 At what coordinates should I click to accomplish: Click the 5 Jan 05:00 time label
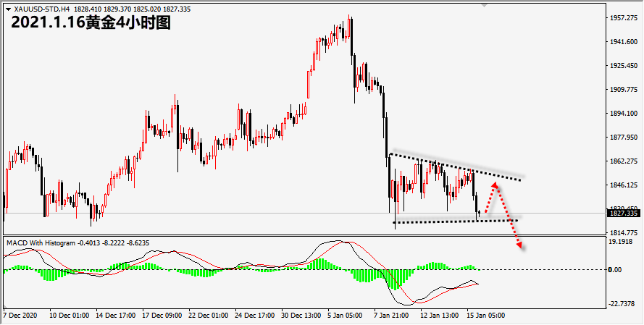[x=345, y=316]
